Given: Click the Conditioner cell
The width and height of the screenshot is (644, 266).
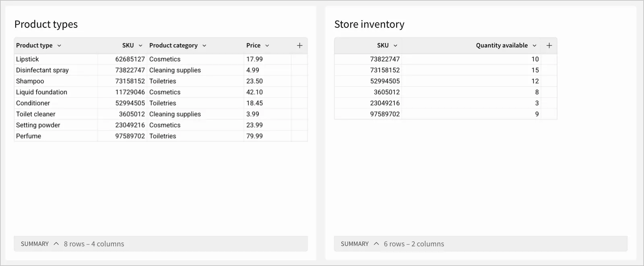Looking at the screenshot, I should click(x=56, y=103).
